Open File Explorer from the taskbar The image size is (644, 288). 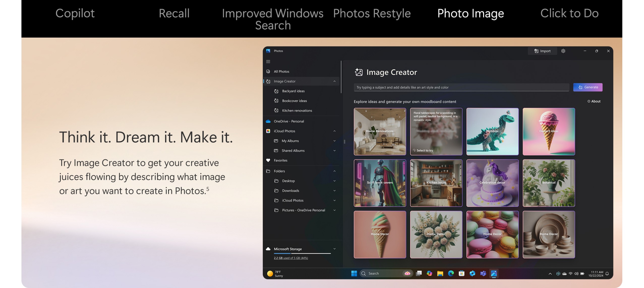pos(440,273)
